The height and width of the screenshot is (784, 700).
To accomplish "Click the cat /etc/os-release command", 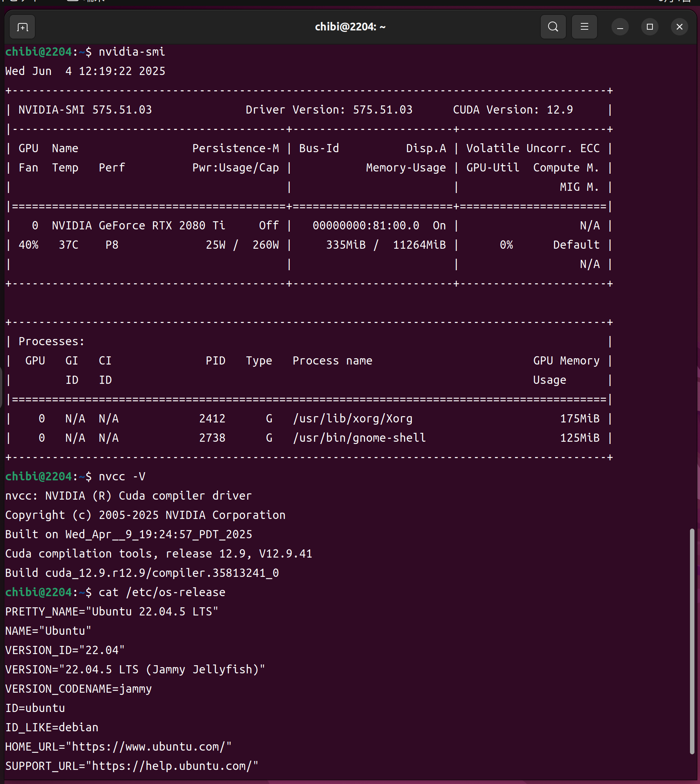I will [x=162, y=592].
